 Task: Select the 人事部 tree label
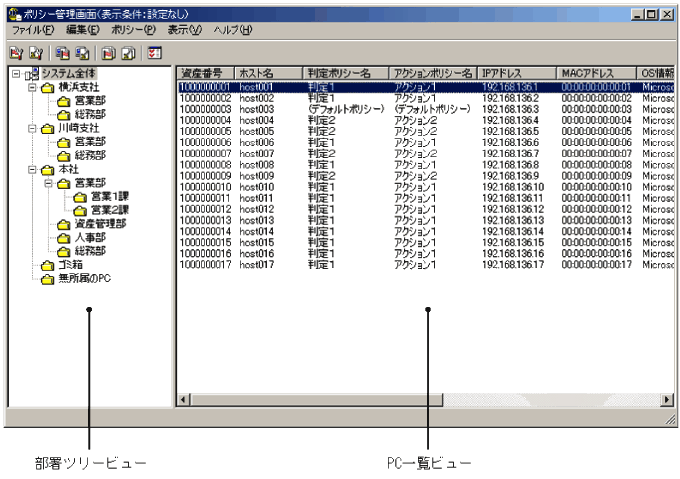(90, 238)
